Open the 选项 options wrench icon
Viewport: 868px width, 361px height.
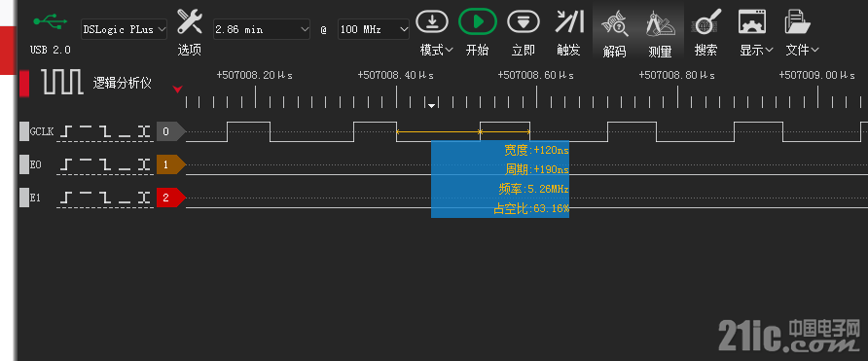pos(190,21)
